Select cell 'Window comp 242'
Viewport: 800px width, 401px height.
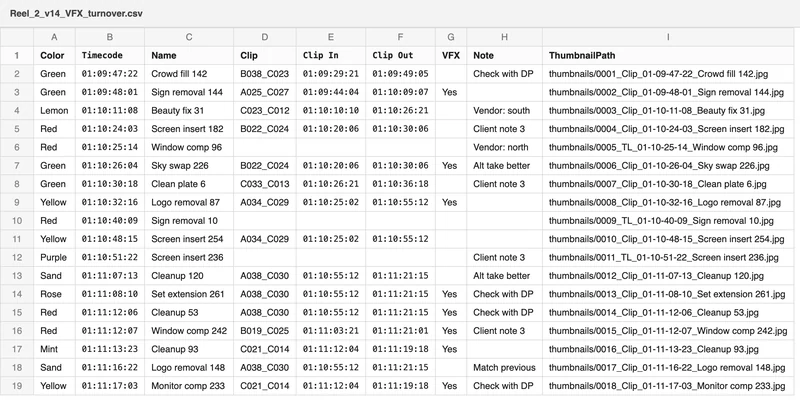pos(189,331)
